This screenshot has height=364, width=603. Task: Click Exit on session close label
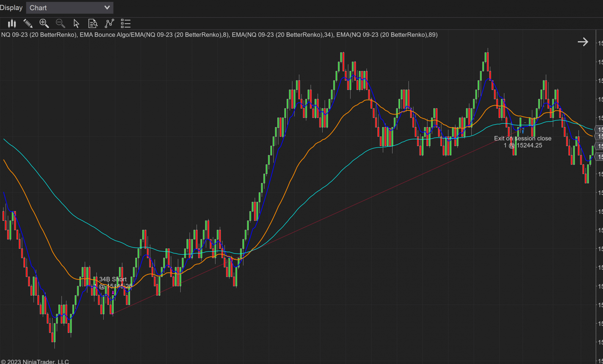coord(523,139)
